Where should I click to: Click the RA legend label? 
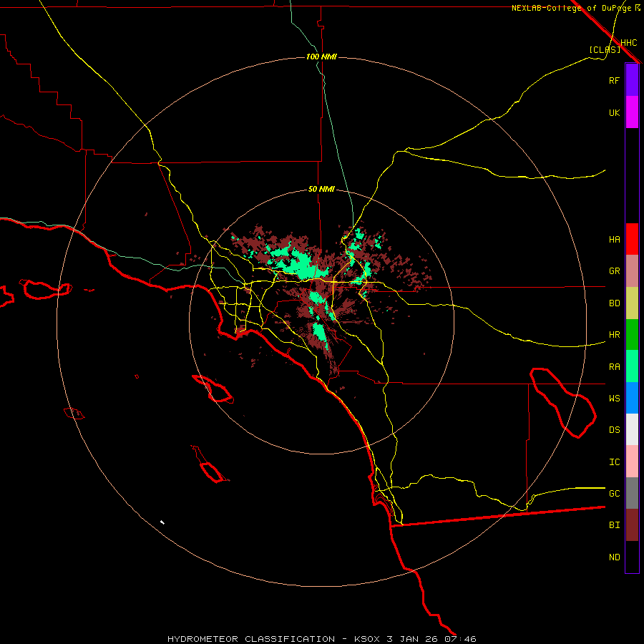pyautogui.click(x=614, y=367)
